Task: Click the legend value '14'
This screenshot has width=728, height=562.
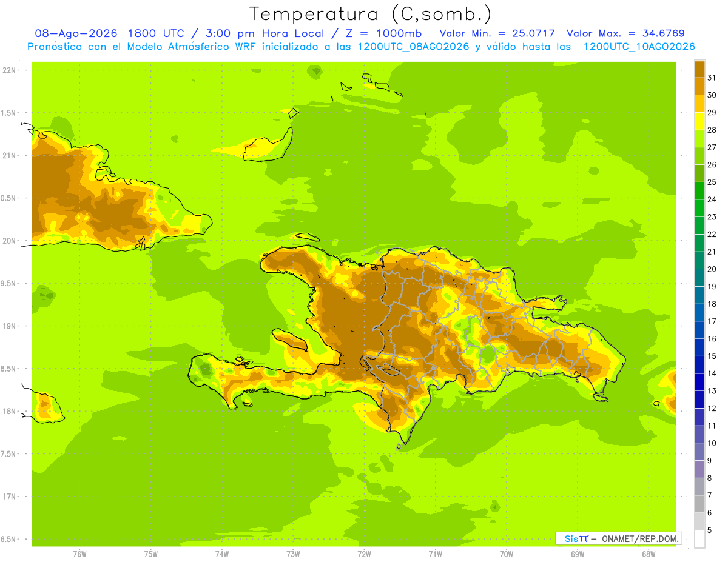Action: click(x=712, y=373)
